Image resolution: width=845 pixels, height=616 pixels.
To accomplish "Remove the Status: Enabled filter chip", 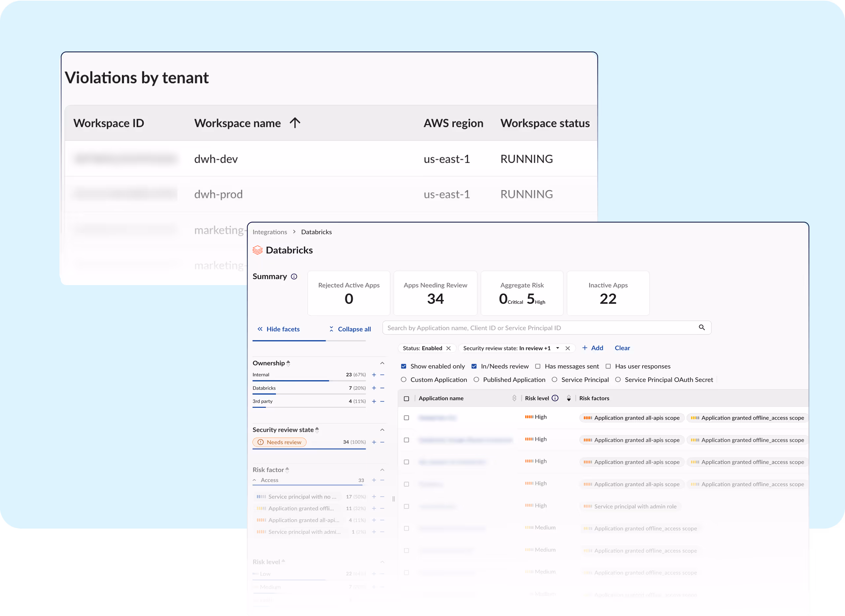I will click(449, 348).
